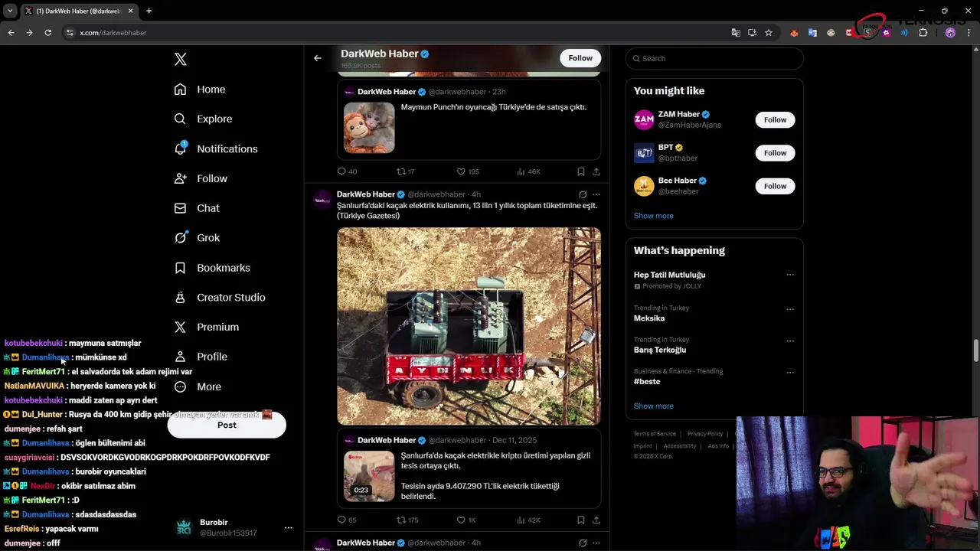Open Premium in the sidebar

click(207, 327)
